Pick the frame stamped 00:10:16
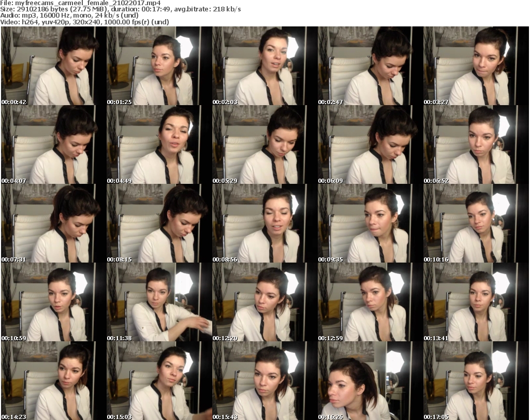The height and width of the screenshot is (420, 530). 476,224
